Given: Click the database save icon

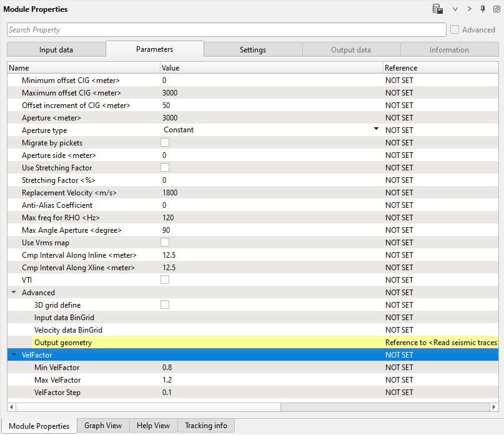Looking at the screenshot, I should (438, 9).
